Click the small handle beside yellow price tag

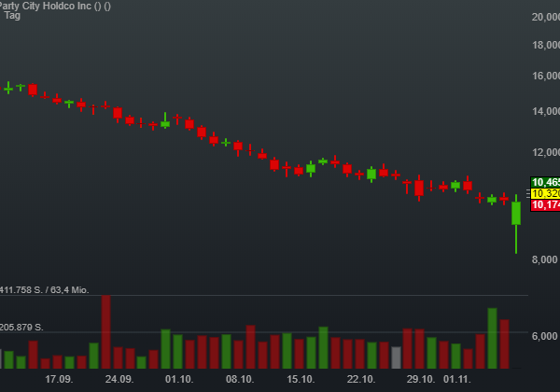(528, 194)
